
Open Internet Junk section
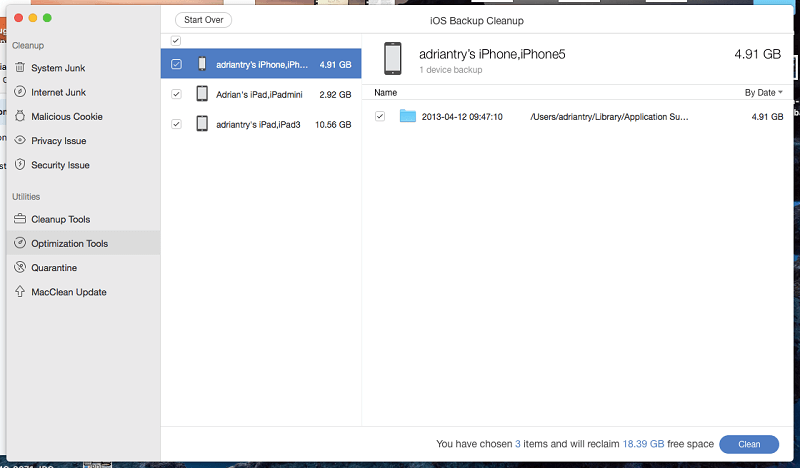coord(83,92)
